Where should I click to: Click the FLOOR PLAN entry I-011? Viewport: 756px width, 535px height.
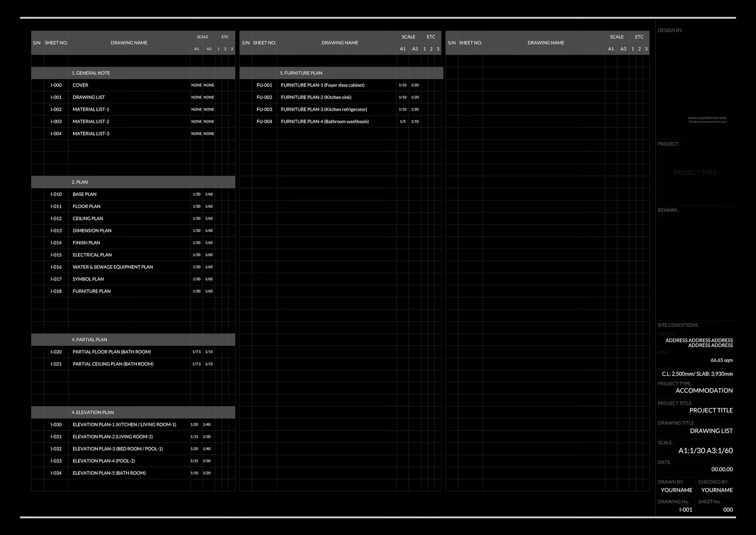pyautogui.click(x=133, y=206)
